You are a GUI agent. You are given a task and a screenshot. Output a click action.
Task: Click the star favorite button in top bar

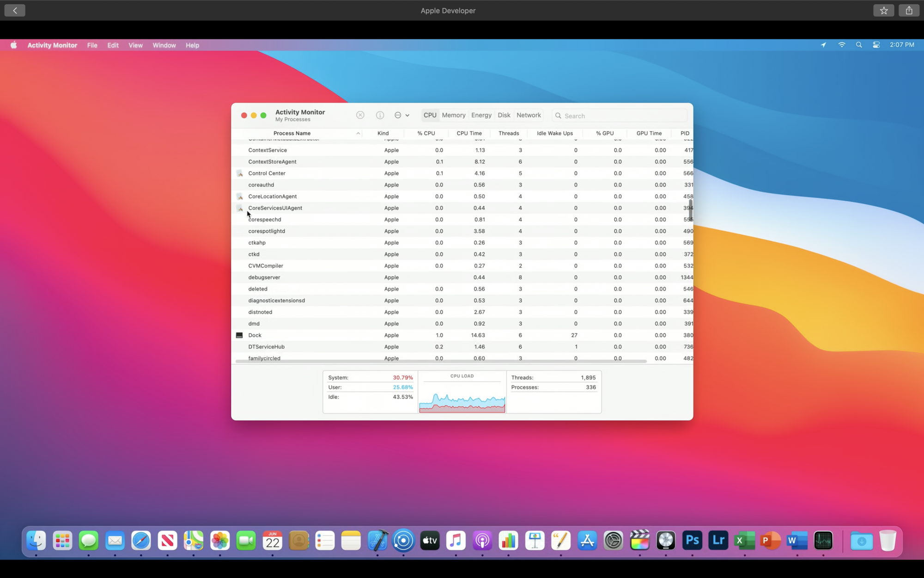tap(883, 10)
